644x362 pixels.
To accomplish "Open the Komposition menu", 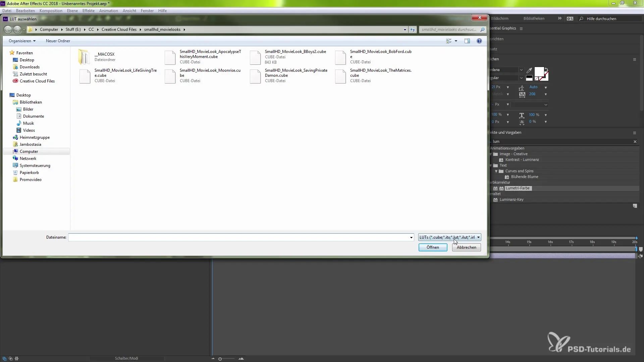I will pos(51,11).
